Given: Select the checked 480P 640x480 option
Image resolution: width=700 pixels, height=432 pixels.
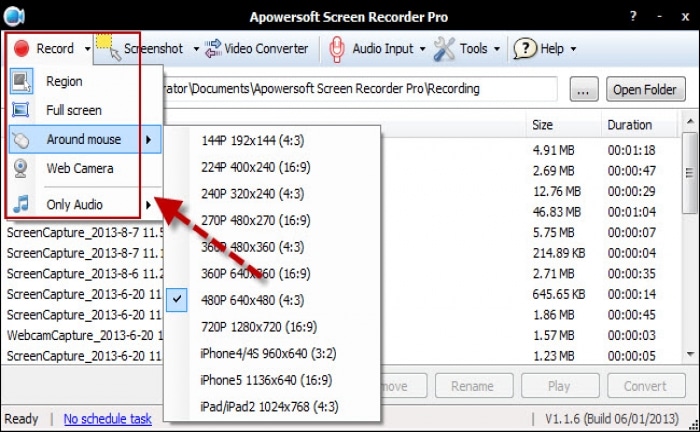Looking at the screenshot, I should coord(252,299).
